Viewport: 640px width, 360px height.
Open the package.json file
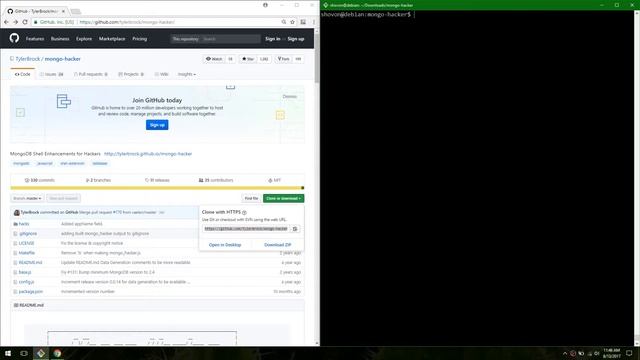(31, 292)
